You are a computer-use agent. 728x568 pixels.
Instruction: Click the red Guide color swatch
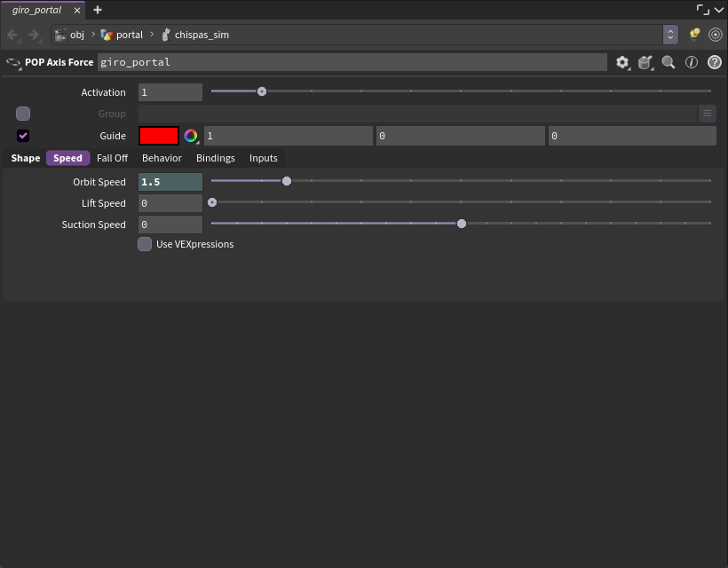(159, 136)
